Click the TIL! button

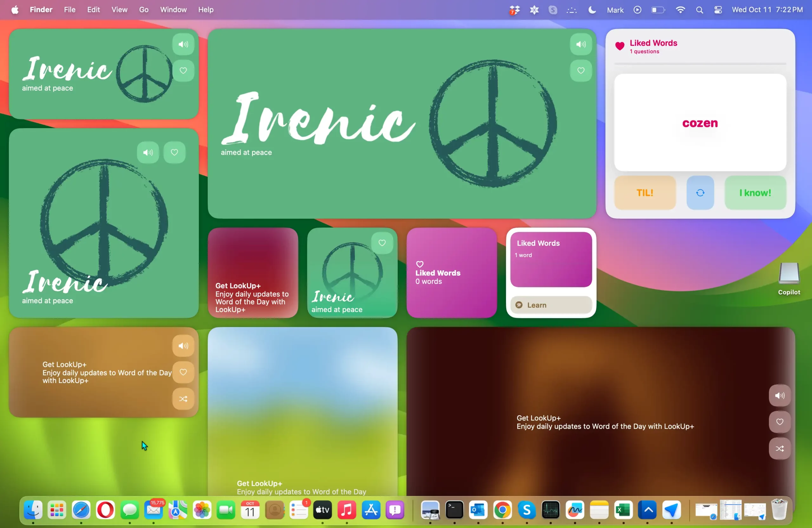pos(645,193)
